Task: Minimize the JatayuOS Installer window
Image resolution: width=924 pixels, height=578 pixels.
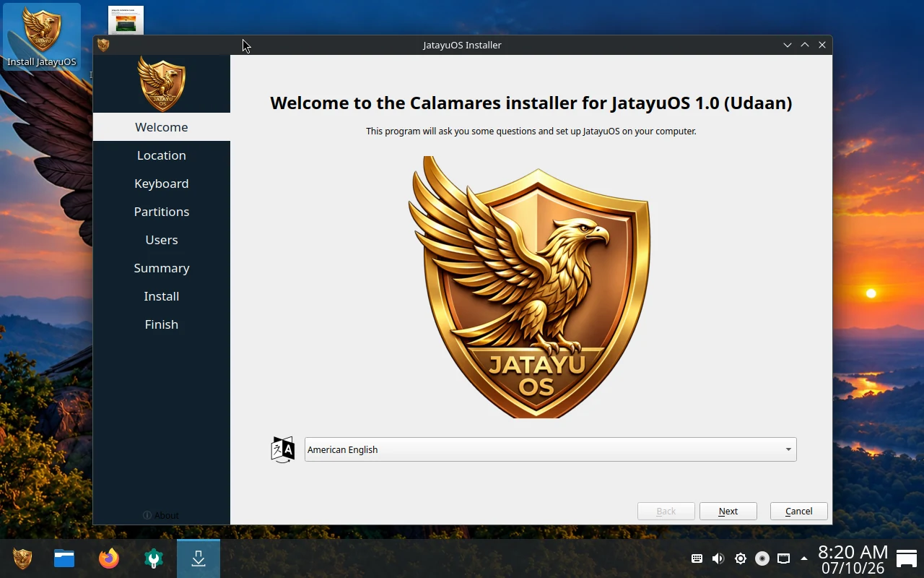Action: (788, 45)
